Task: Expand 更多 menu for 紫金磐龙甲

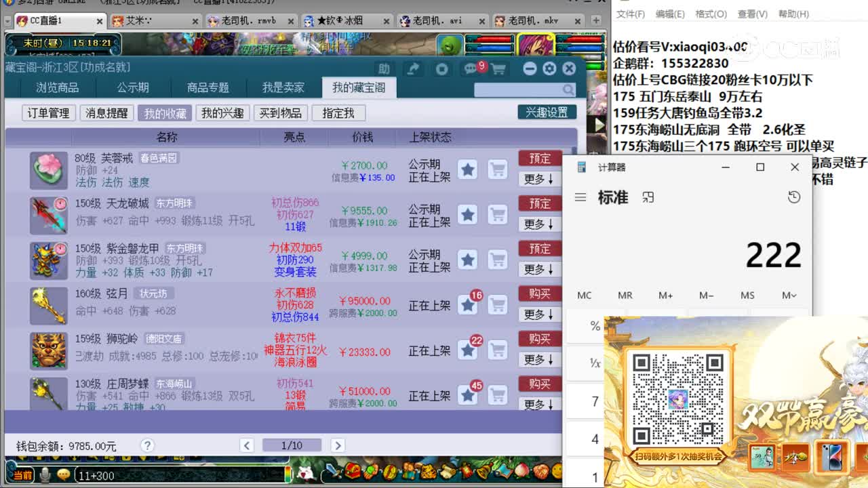Action: pos(539,269)
